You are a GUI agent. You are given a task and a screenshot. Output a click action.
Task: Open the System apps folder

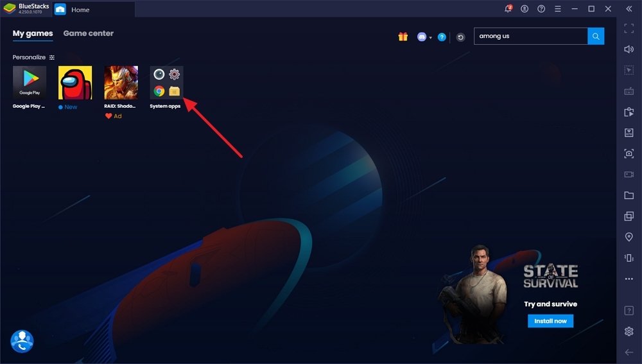[167, 83]
